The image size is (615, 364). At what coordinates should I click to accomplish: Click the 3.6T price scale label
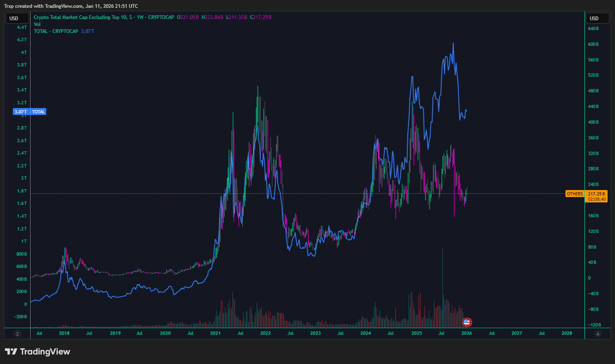(22, 77)
